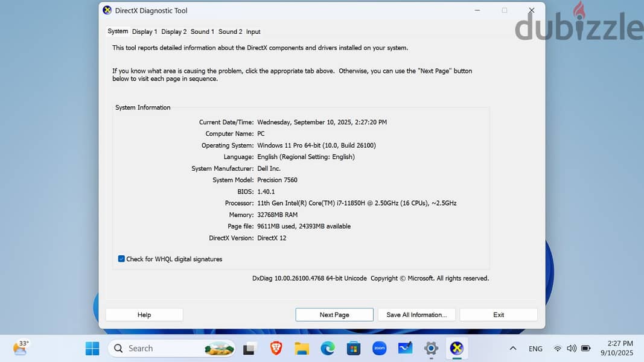Launch Microsoft Edge from the taskbar

coord(328,349)
